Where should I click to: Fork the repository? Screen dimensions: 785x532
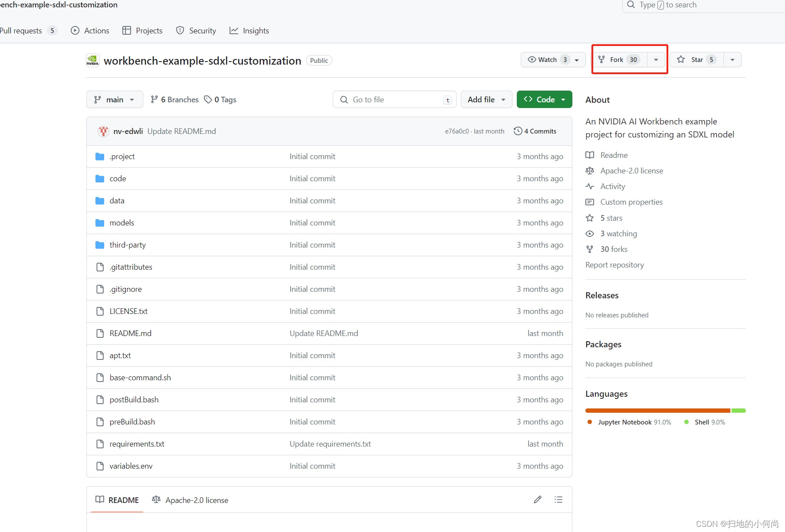(x=618, y=59)
